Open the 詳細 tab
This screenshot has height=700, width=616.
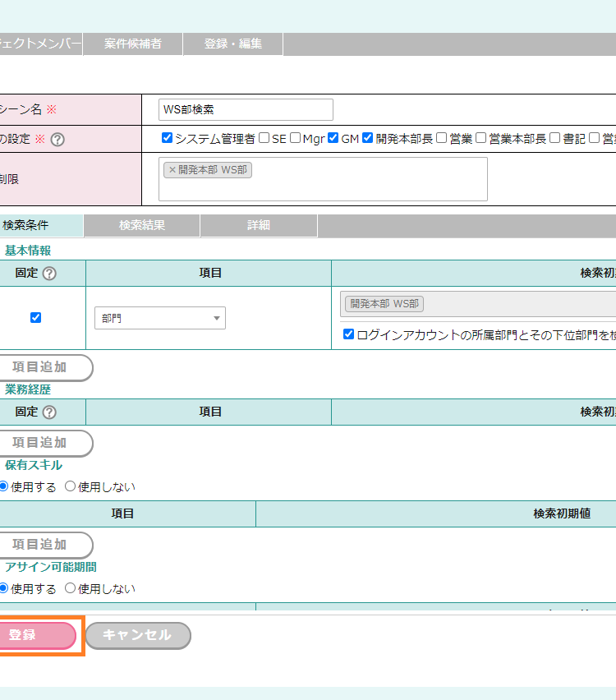[259, 225]
